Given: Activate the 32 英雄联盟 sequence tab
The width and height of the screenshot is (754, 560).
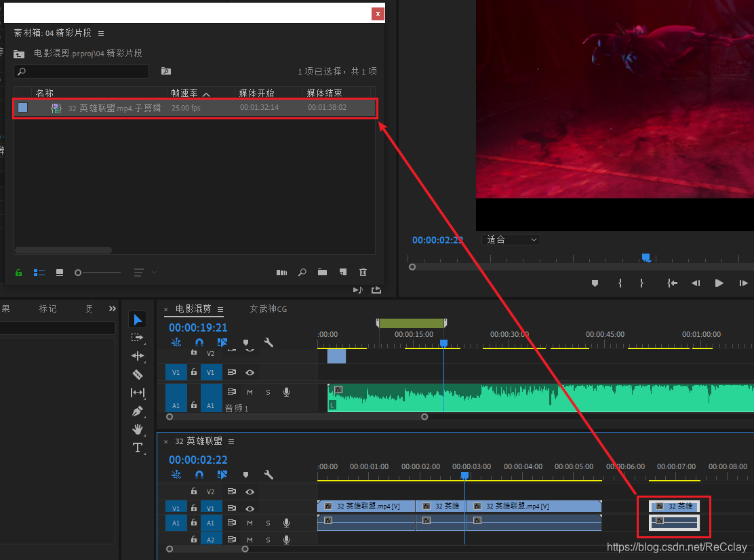Looking at the screenshot, I should (199, 441).
